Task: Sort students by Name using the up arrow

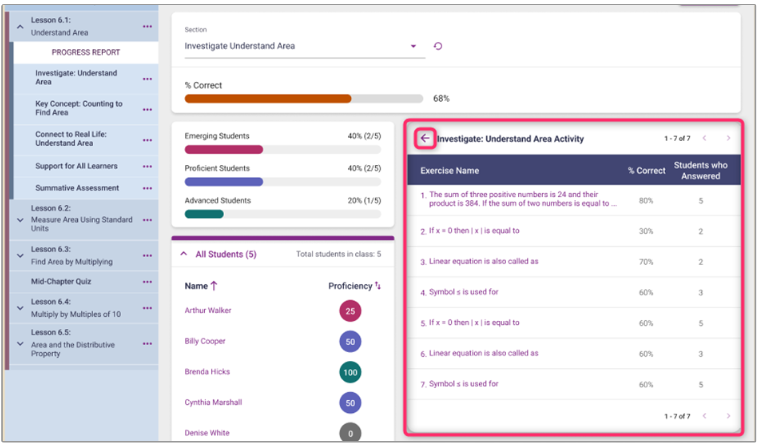Action: pyautogui.click(x=214, y=286)
